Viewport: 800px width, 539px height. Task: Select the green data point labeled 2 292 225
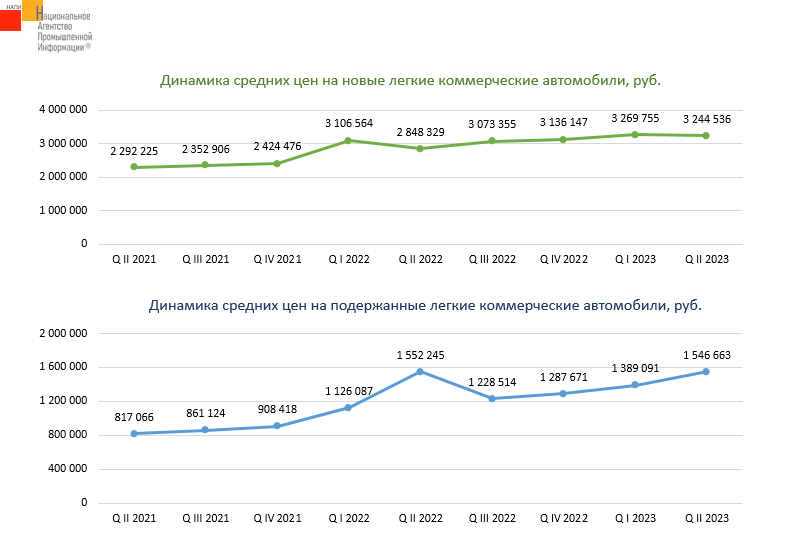(134, 167)
